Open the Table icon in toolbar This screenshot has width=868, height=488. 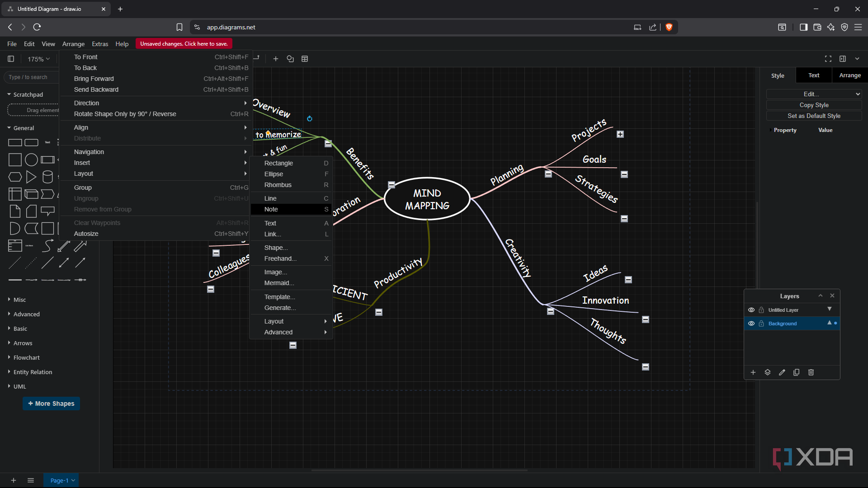pos(305,59)
